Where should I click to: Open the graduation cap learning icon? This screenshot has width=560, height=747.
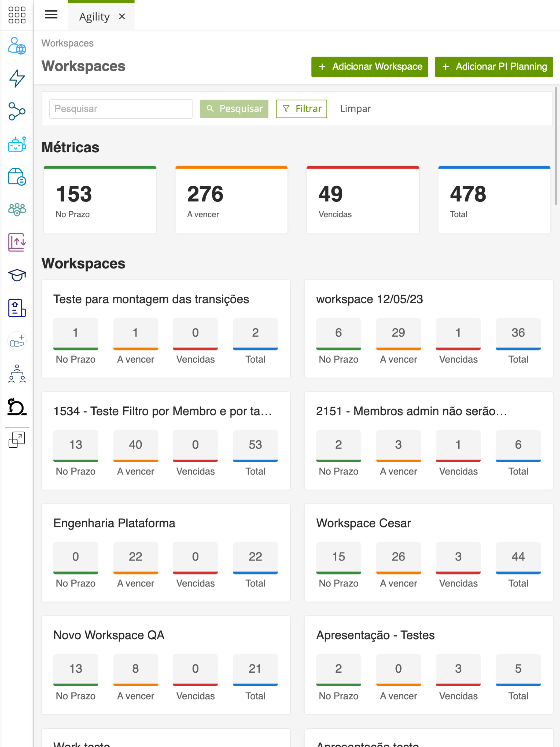click(x=17, y=275)
